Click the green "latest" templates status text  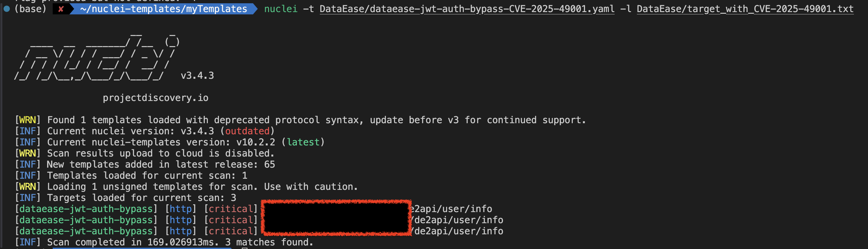[x=303, y=142]
